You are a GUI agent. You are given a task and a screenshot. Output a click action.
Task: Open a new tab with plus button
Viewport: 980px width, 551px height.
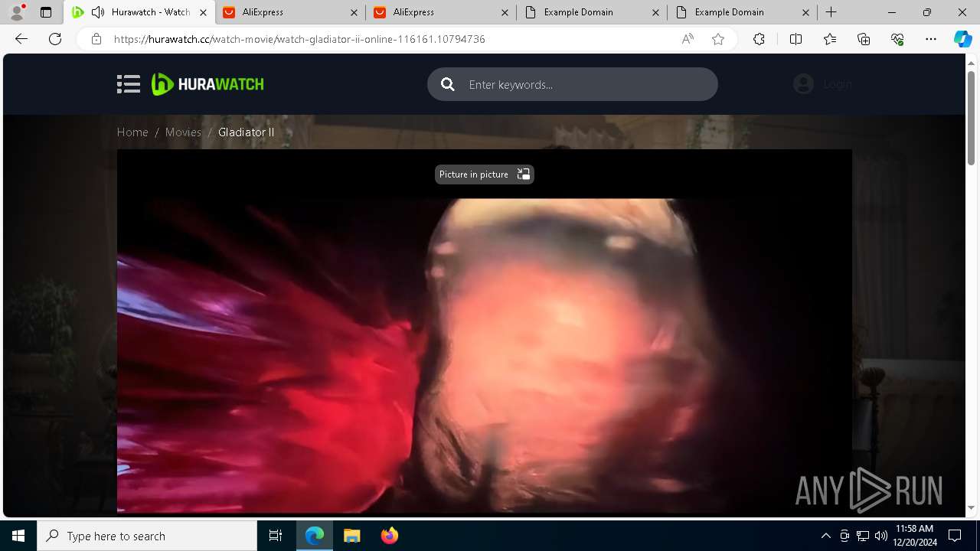pos(831,12)
